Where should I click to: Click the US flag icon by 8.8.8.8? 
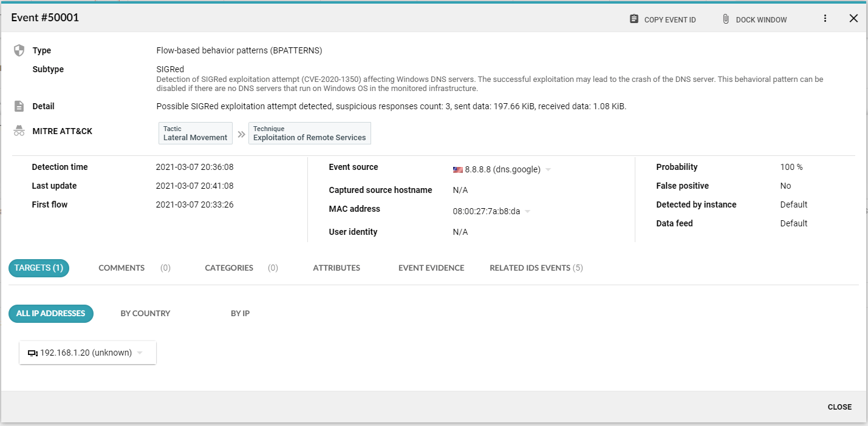click(458, 170)
